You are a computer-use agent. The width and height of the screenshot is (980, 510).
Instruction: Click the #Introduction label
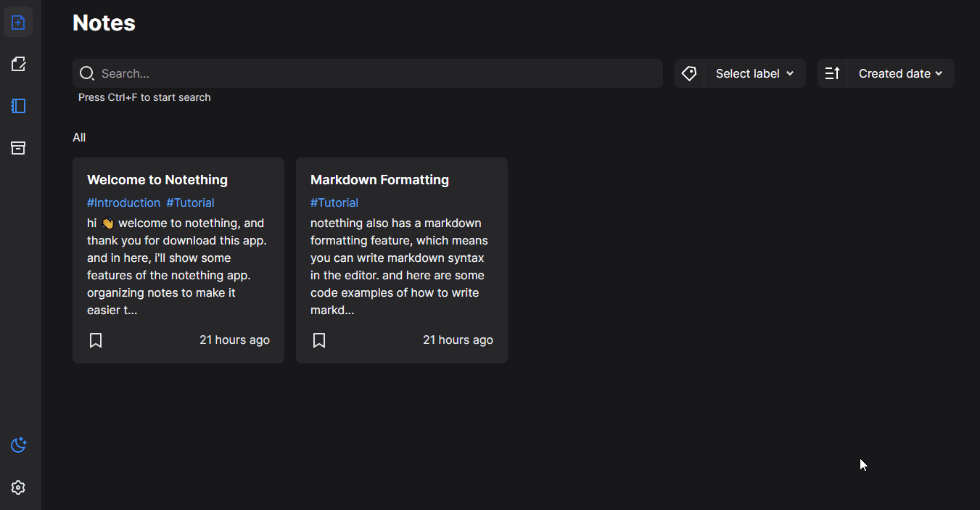coord(123,202)
